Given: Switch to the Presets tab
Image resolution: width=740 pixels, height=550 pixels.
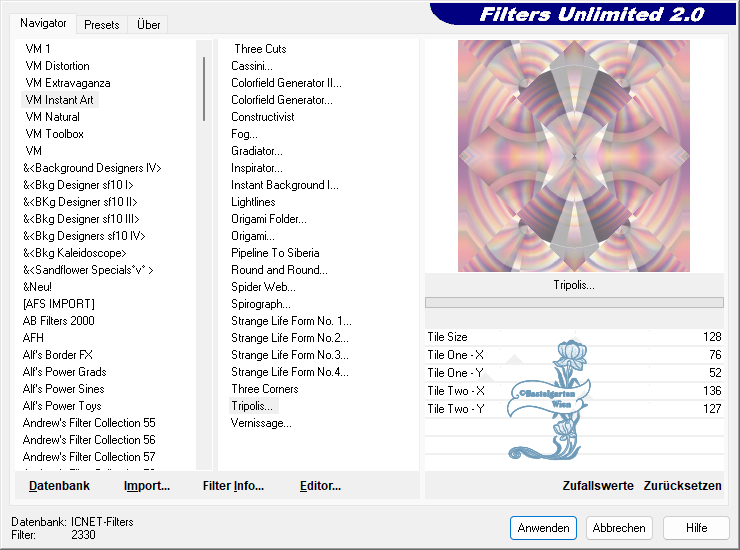Looking at the screenshot, I should [102, 24].
